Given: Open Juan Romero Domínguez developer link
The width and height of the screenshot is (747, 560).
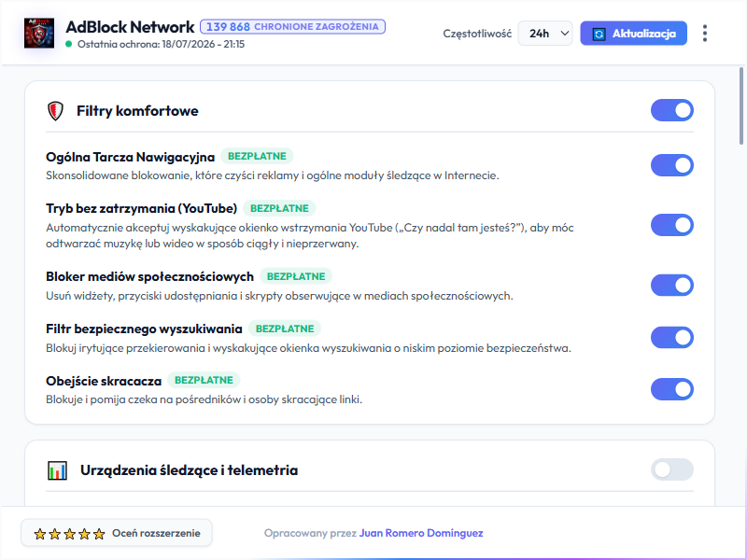Looking at the screenshot, I should click(421, 533).
